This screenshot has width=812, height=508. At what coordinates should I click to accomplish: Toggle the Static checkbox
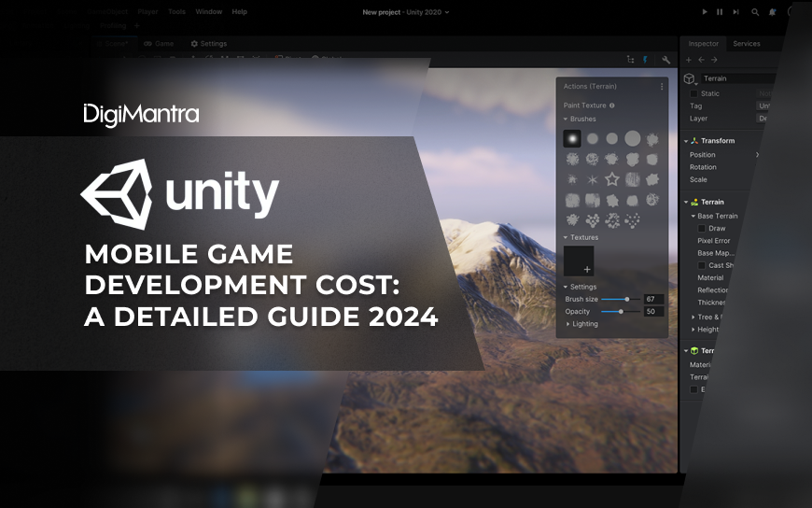point(693,93)
